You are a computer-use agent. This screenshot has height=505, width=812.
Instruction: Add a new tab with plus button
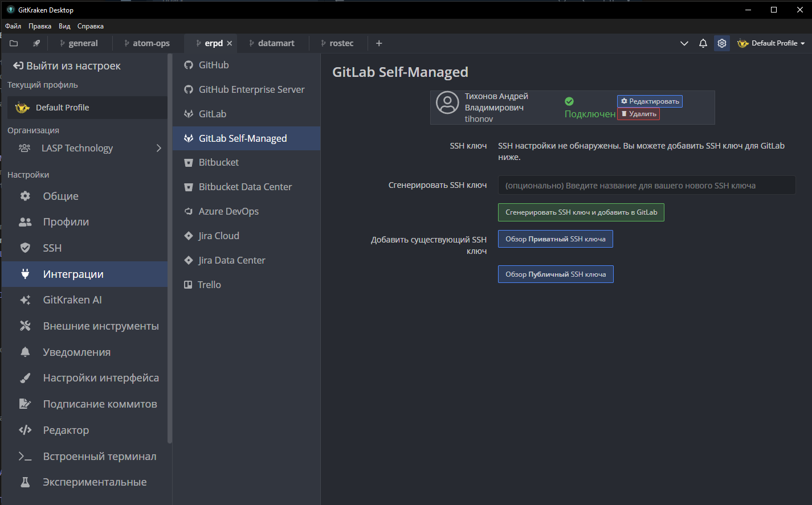coord(379,43)
